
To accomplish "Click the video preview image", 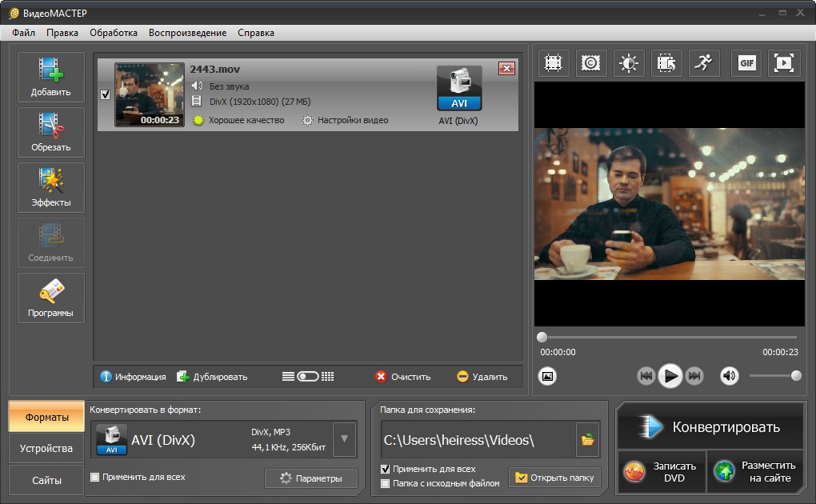I will (670, 204).
